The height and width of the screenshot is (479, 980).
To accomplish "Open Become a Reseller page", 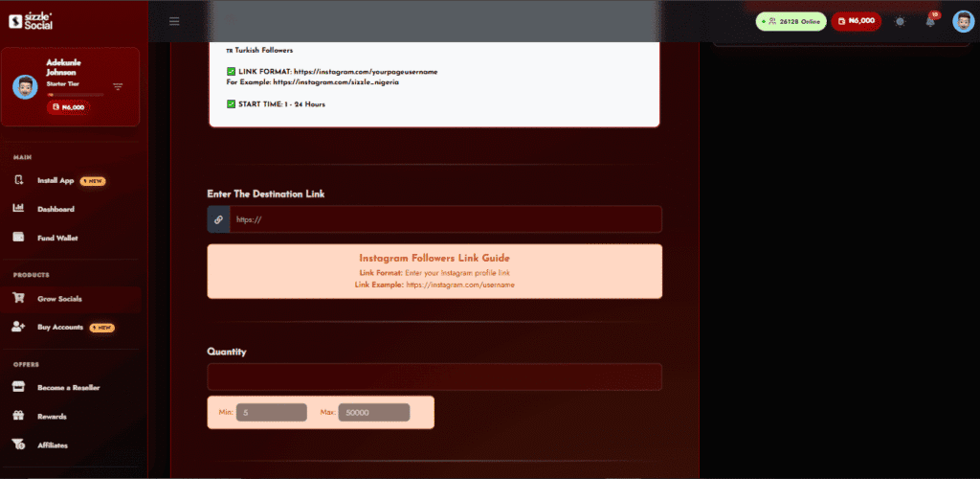I will [x=71, y=388].
